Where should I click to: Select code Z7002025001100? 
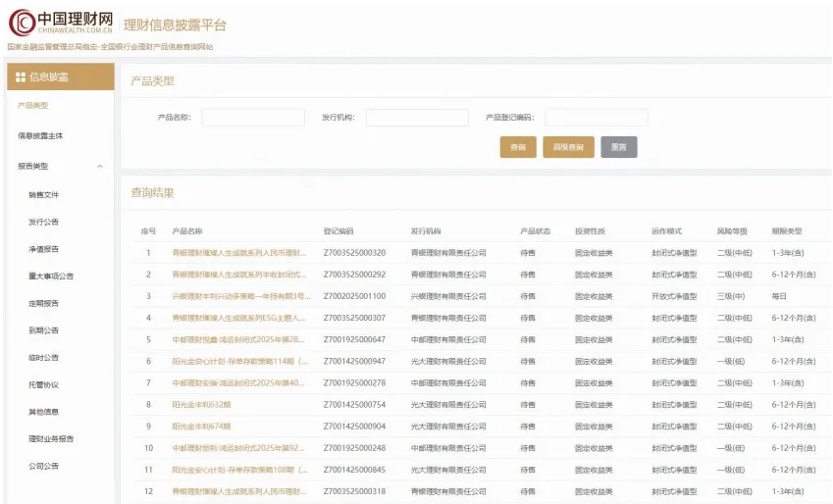click(x=354, y=296)
